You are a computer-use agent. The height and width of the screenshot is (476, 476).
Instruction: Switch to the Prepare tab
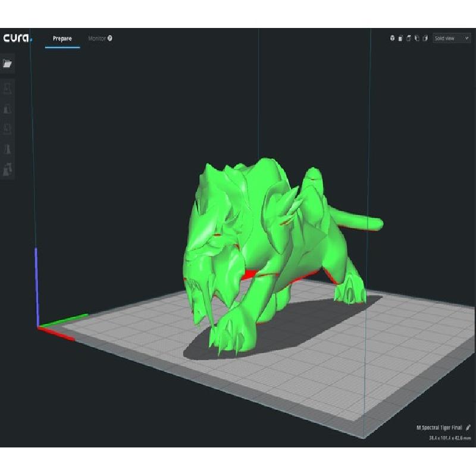pos(62,39)
